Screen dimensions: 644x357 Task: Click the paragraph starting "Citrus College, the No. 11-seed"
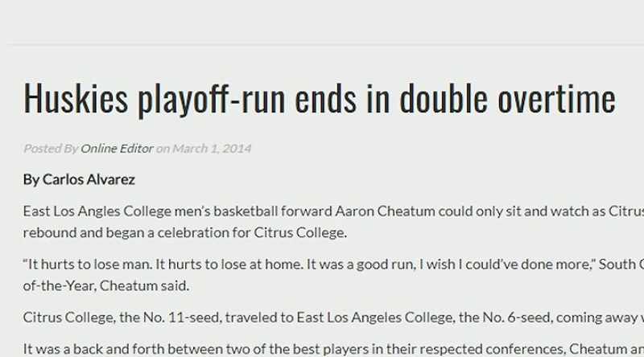click(x=333, y=318)
